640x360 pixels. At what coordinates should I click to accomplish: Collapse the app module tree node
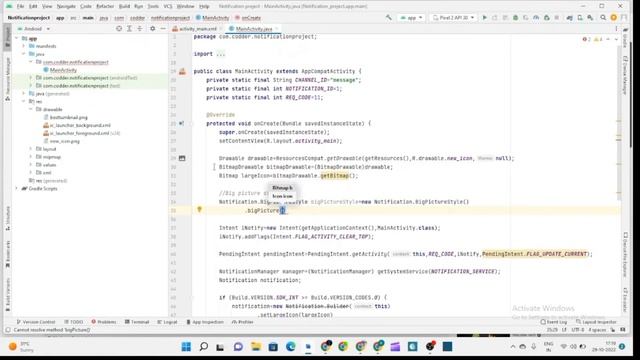click(17, 38)
